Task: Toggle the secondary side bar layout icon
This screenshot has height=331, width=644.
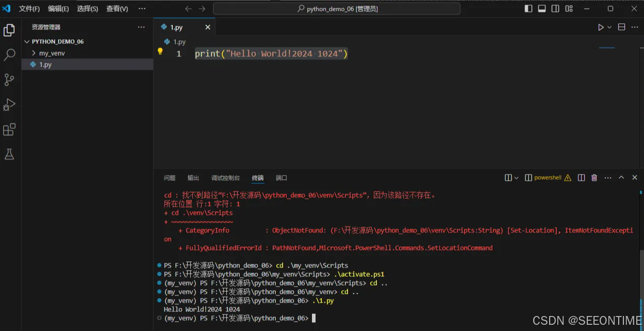Action: (x=555, y=9)
